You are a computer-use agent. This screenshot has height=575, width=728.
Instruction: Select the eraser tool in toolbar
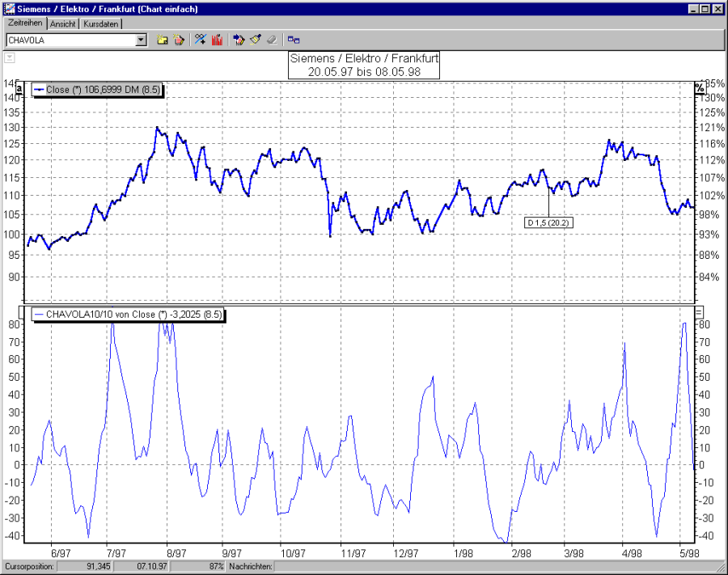272,39
